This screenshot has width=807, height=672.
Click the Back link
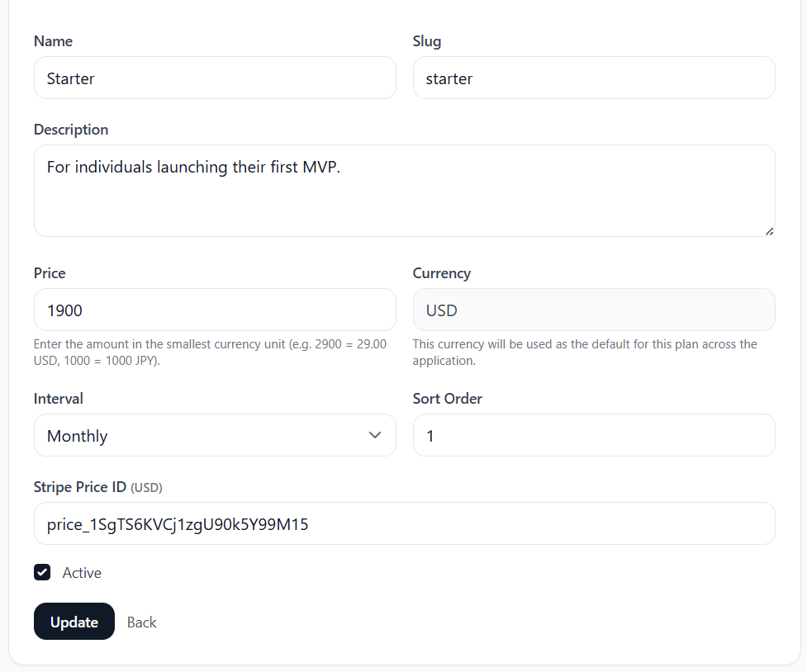tap(140, 622)
